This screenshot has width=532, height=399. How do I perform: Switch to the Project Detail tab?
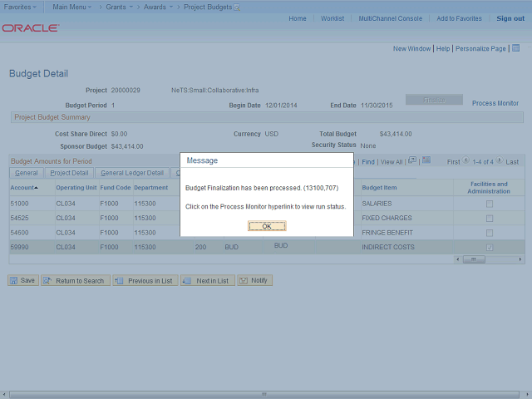(x=69, y=173)
